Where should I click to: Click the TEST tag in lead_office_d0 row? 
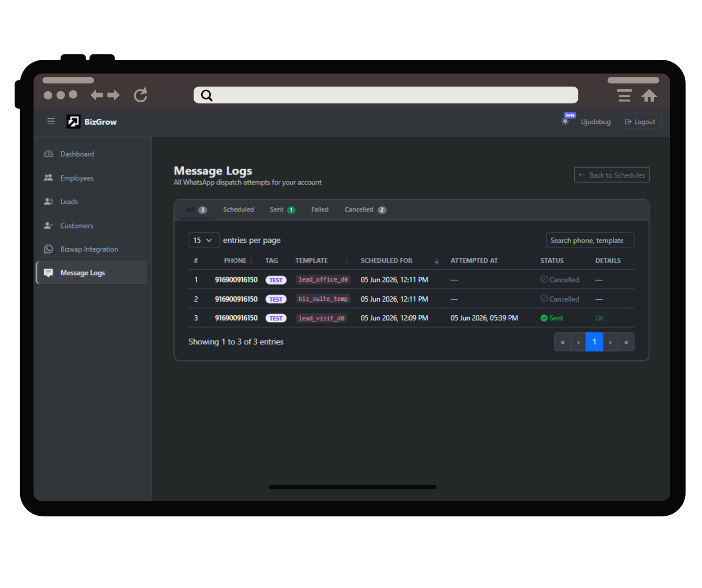tap(276, 280)
